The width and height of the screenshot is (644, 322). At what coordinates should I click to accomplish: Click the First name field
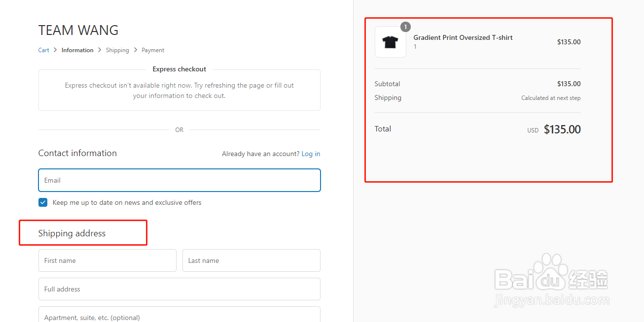coord(107,260)
